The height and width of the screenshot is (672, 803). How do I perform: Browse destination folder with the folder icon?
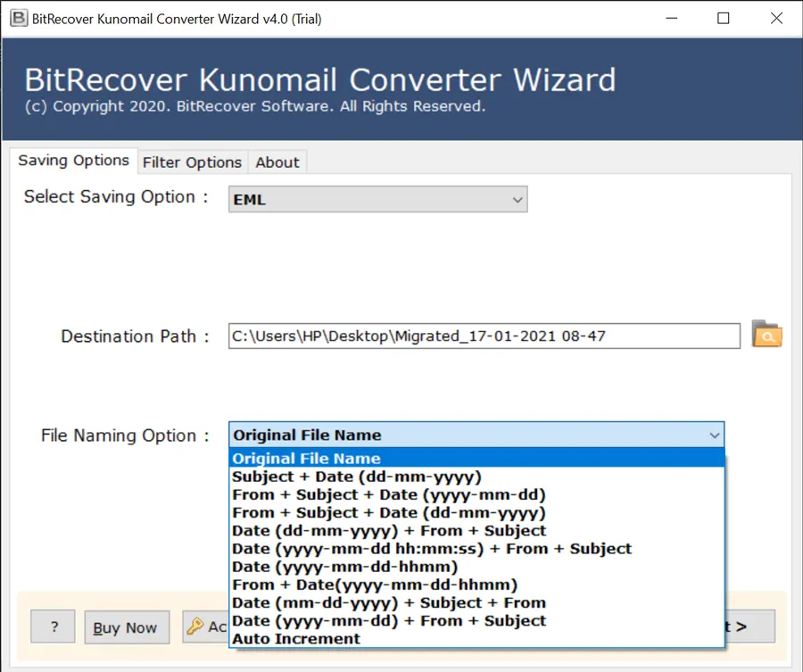[766, 335]
